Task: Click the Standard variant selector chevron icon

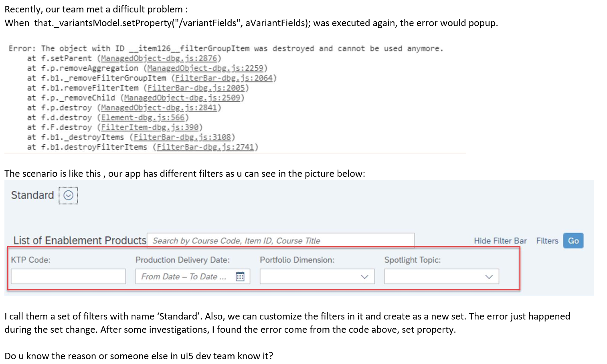Action: 68,195
